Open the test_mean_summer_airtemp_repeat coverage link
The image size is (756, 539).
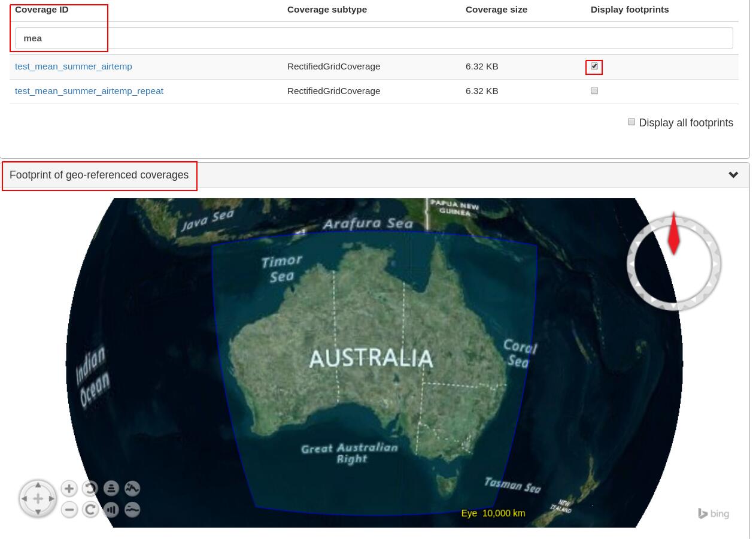pyautogui.click(x=89, y=91)
